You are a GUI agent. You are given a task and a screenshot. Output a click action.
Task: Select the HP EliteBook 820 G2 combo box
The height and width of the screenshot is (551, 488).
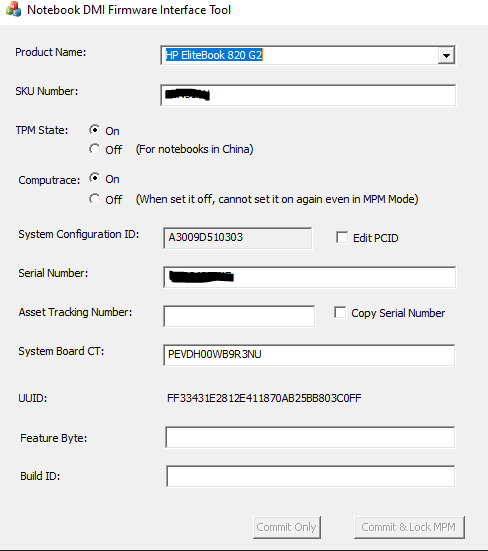[x=308, y=55]
